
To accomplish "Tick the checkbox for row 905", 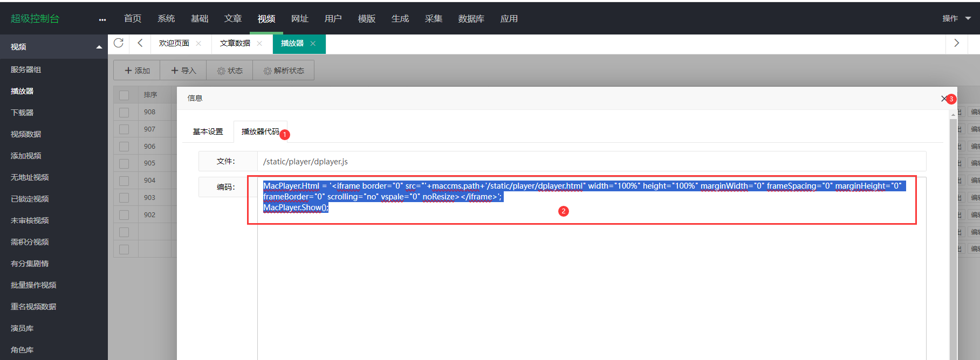I will click(x=124, y=163).
